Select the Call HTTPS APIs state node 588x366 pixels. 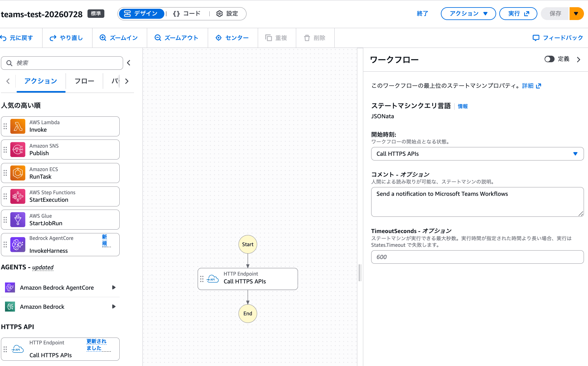248,279
